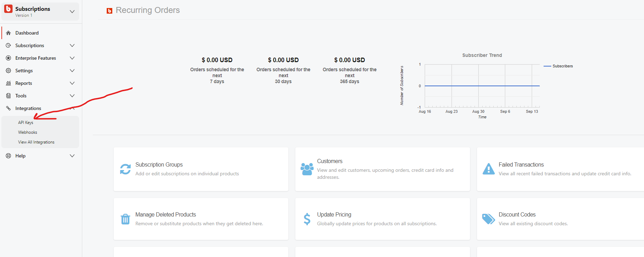The height and width of the screenshot is (257, 644).
Task: Open the app switcher dropdown chevron
Action: tap(72, 12)
